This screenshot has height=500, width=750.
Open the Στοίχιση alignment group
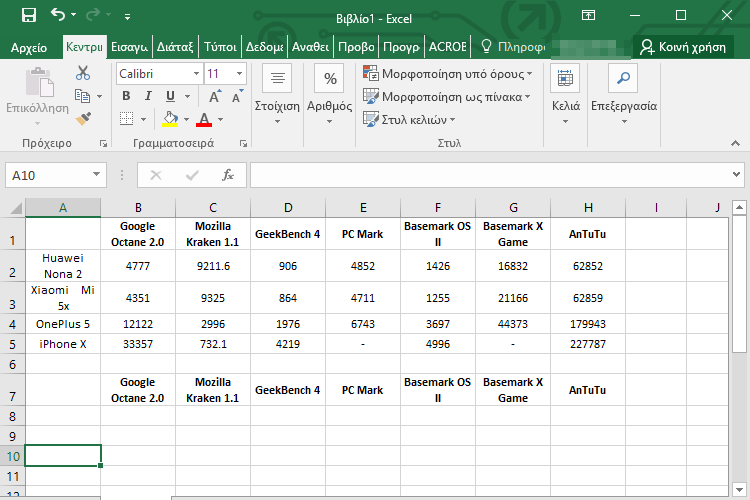click(x=277, y=94)
